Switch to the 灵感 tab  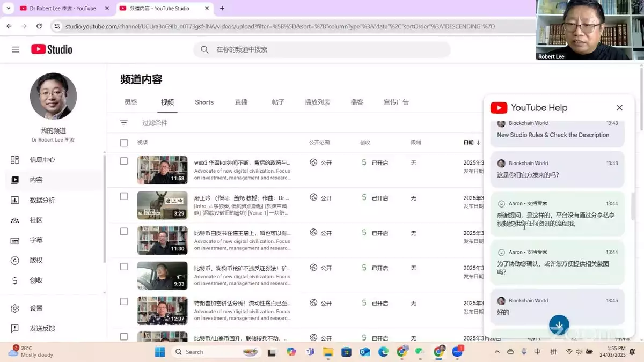click(x=131, y=102)
